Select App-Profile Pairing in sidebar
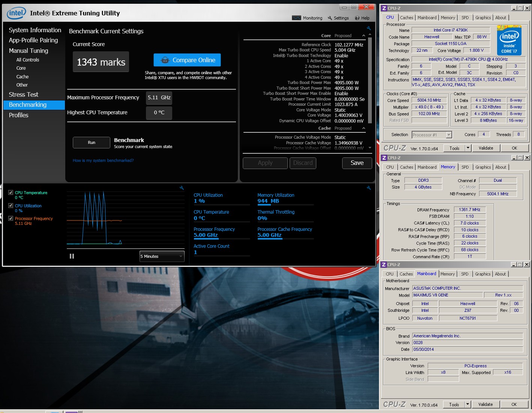Screen dimensions: 532x413 click(33, 40)
